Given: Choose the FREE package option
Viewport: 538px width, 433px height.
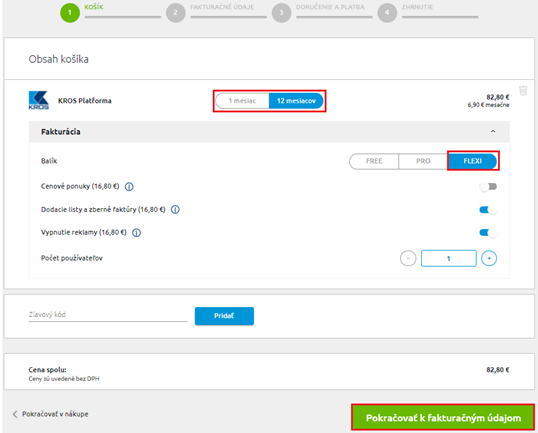Looking at the screenshot, I should coord(374,161).
